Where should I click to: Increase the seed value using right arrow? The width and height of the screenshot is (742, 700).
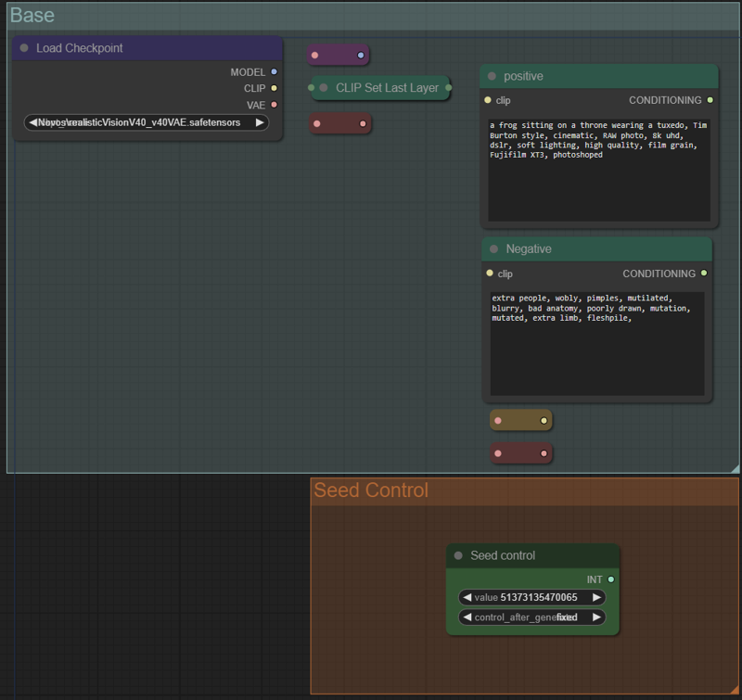tap(596, 598)
